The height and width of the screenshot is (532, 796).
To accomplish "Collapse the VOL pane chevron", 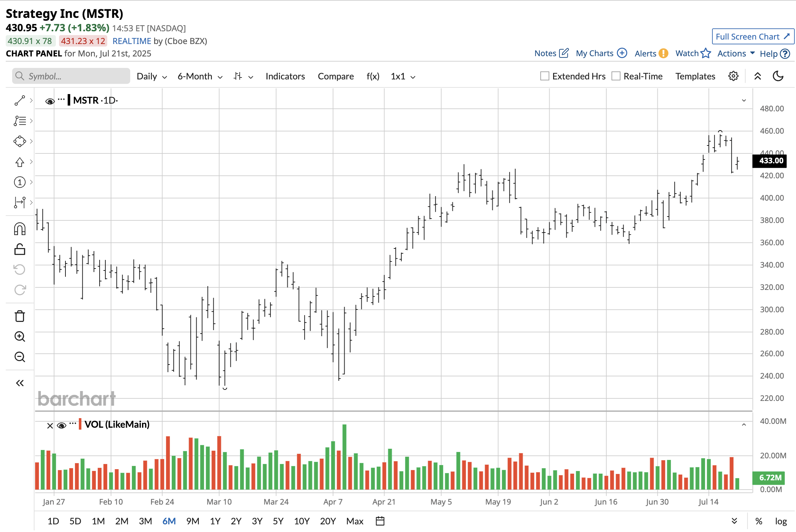I will pos(744,425).
